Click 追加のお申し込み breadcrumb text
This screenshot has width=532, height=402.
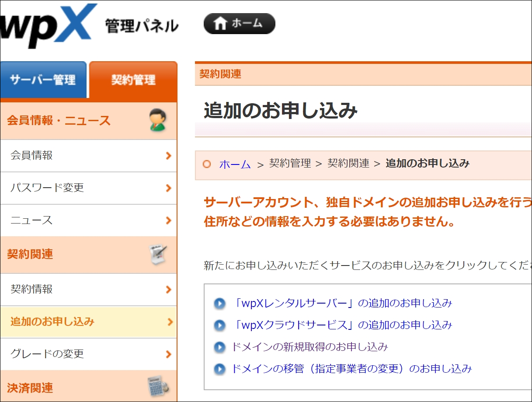(428, 164)
